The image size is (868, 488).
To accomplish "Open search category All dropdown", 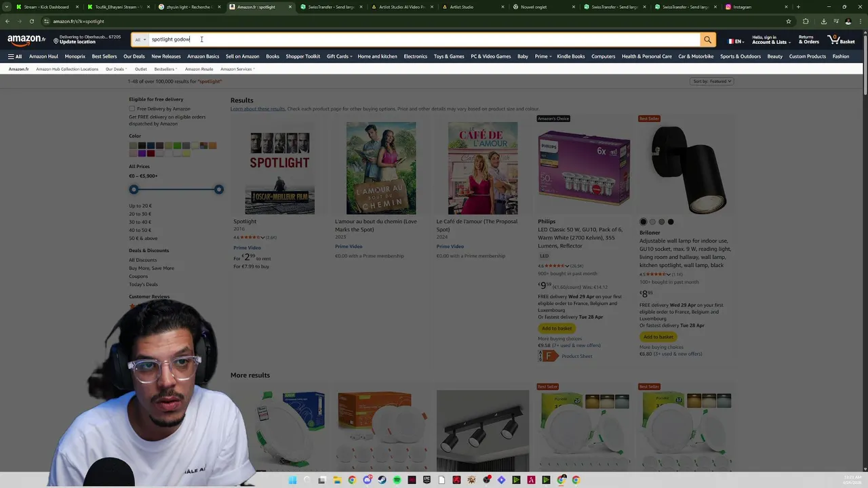I will (140, 40).
